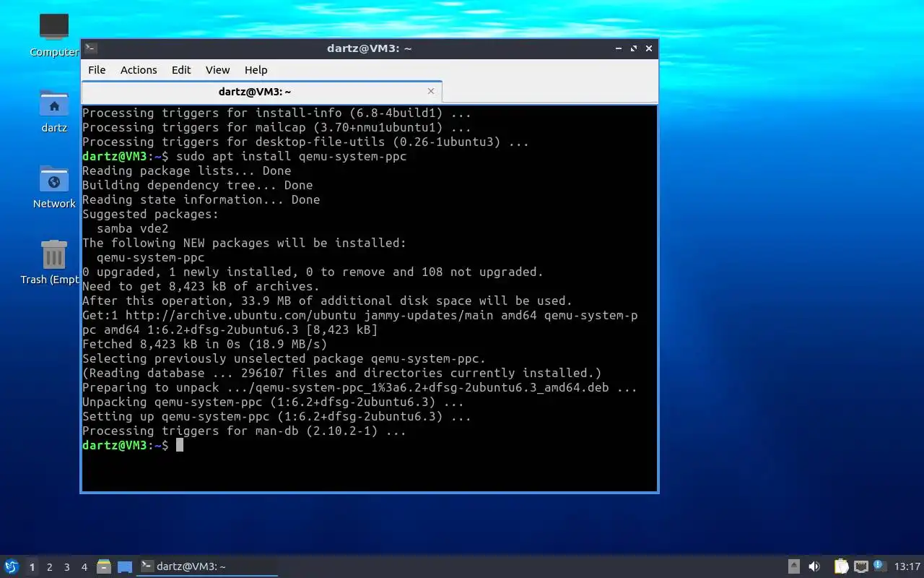Image resolution: width=924 pixels, height=578 pixels.
Task: Click 'Unpacking qemu-system-ppc' output line
Action: 273,402
